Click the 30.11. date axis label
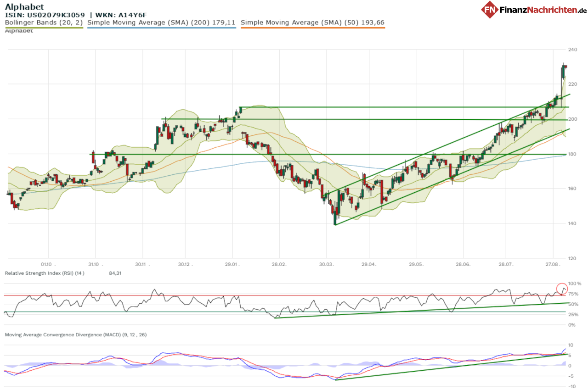 [x=142, y=264]
